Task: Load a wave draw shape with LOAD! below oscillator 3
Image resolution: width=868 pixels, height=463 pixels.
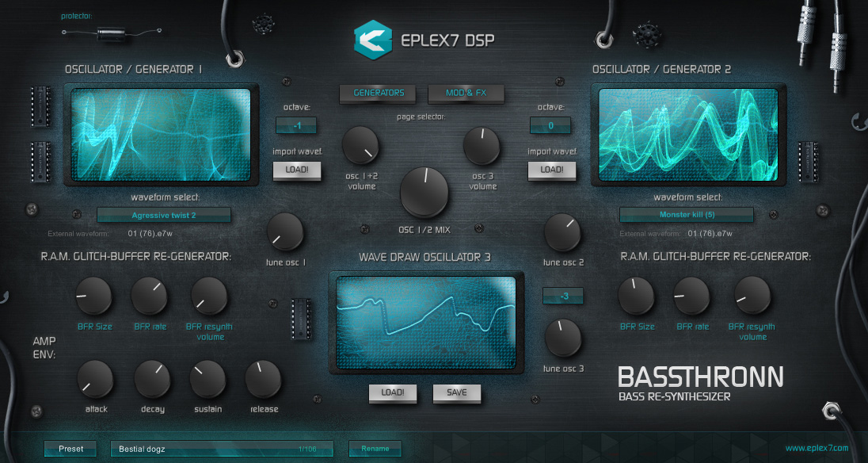Action: 393,392
